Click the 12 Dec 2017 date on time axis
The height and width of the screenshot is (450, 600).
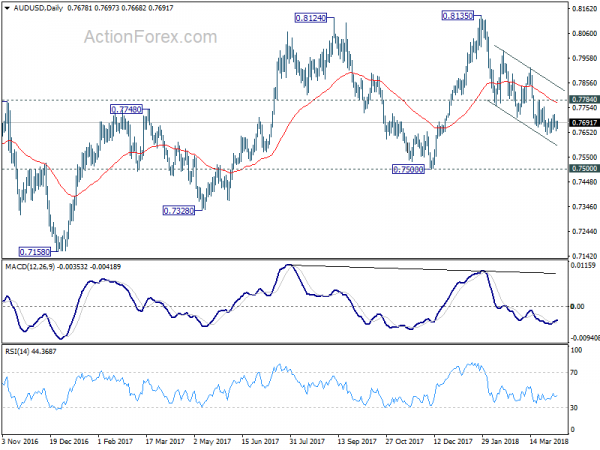[x=453, y=442]
